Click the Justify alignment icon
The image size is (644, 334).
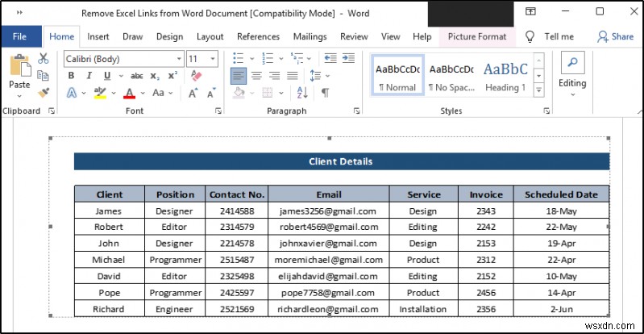pyautogui.click(x=293, y=76)
